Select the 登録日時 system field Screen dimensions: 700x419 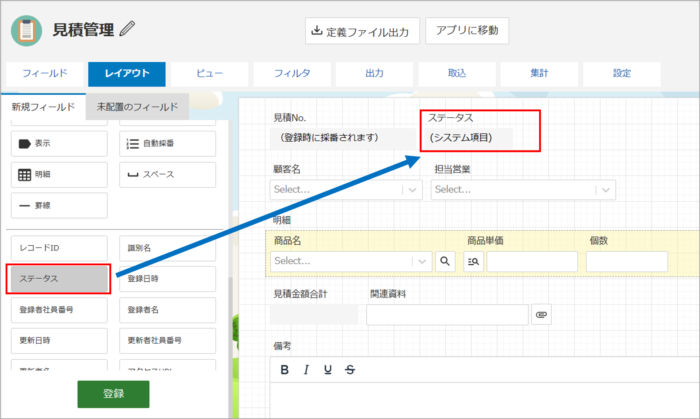(167, 279)
